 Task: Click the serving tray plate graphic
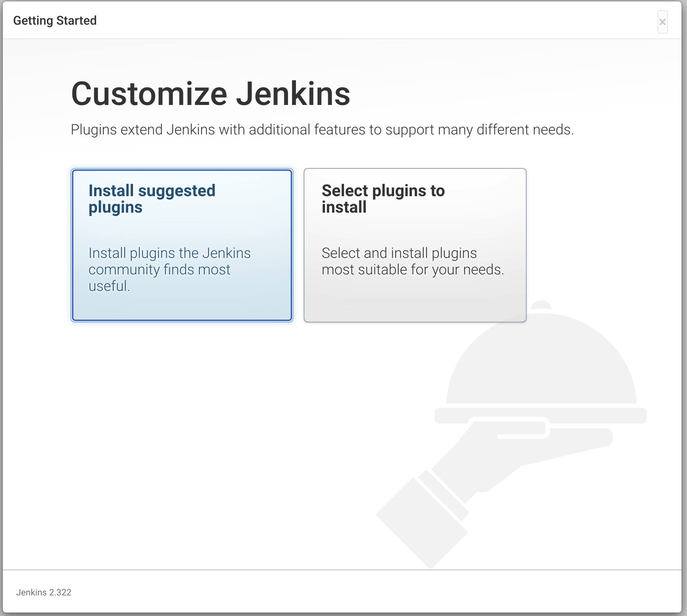pos(583,415)
